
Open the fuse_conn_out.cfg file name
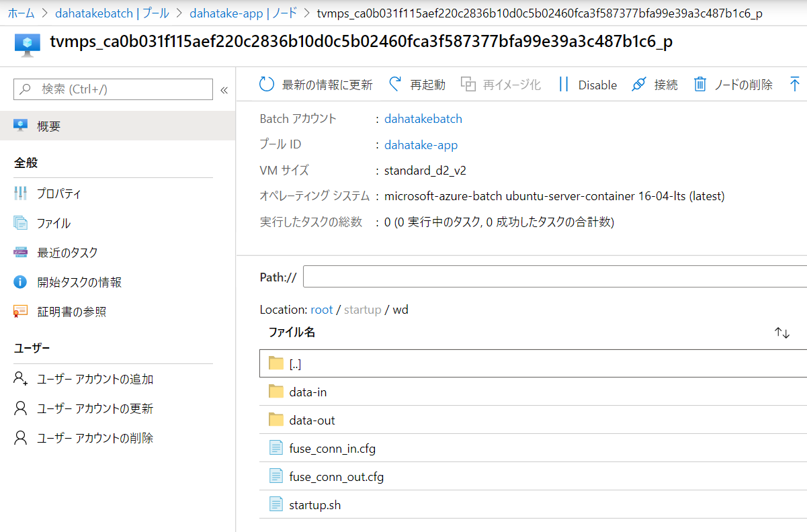tap(336, 476)
